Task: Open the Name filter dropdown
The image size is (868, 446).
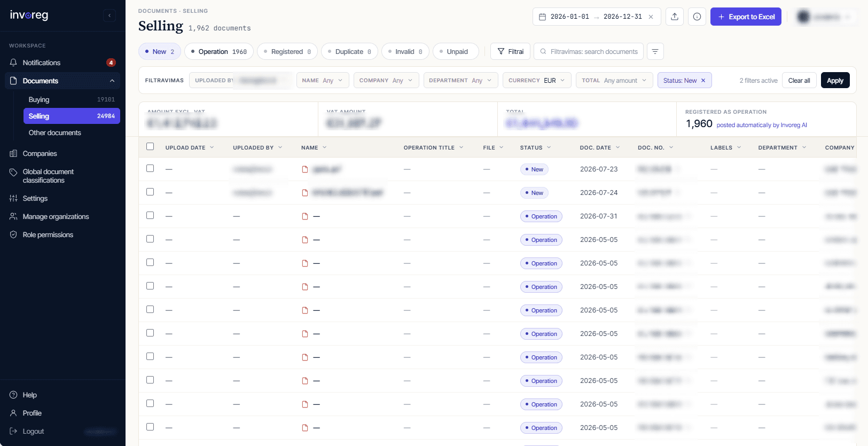Action: pyautogui.click(x=323, y=80)
